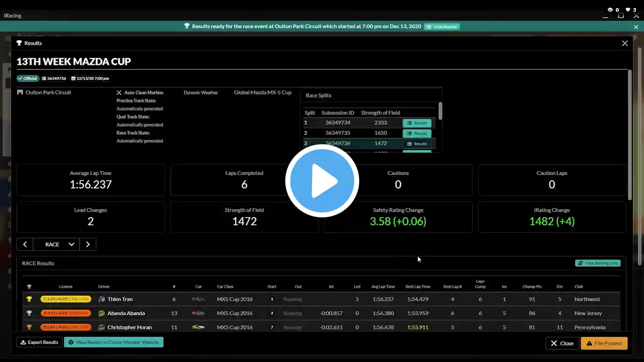Click the calendar icon beside the race date
This screenshot has width=644, height=362.
[73, 78]
